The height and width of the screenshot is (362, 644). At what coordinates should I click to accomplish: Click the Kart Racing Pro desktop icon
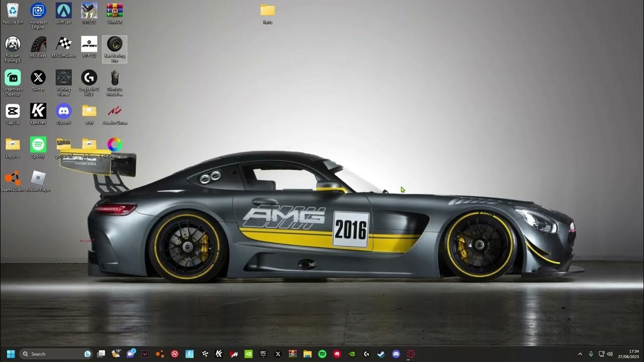point(115,44)
